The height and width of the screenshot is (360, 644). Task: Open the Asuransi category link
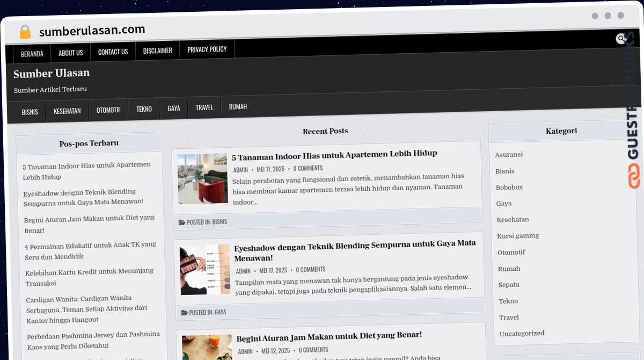click(x=509, y=155)
